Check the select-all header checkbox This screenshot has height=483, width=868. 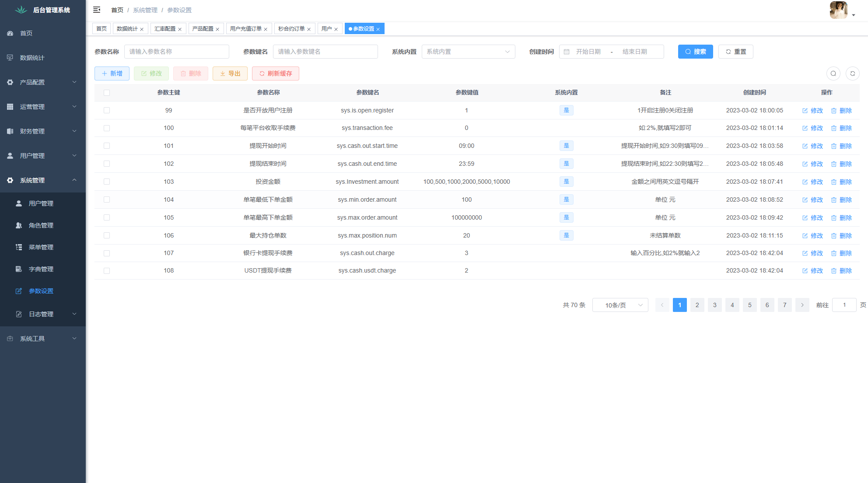pyautogui.click(x=107, y=93)
